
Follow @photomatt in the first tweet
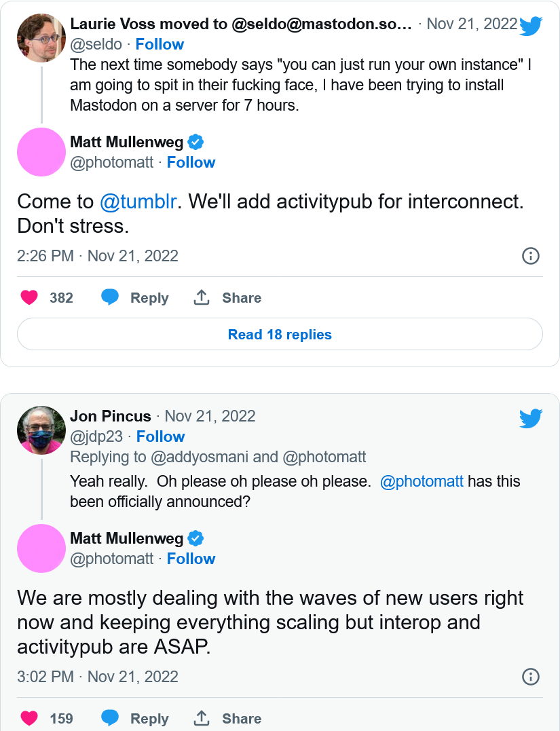[191, 163]
